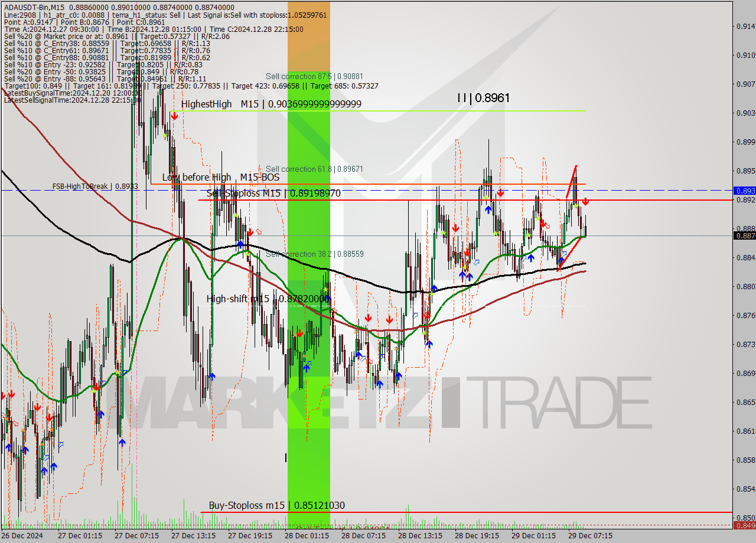
Task: Click the 'Target100: 0.849' targets line
Action: 191,86
